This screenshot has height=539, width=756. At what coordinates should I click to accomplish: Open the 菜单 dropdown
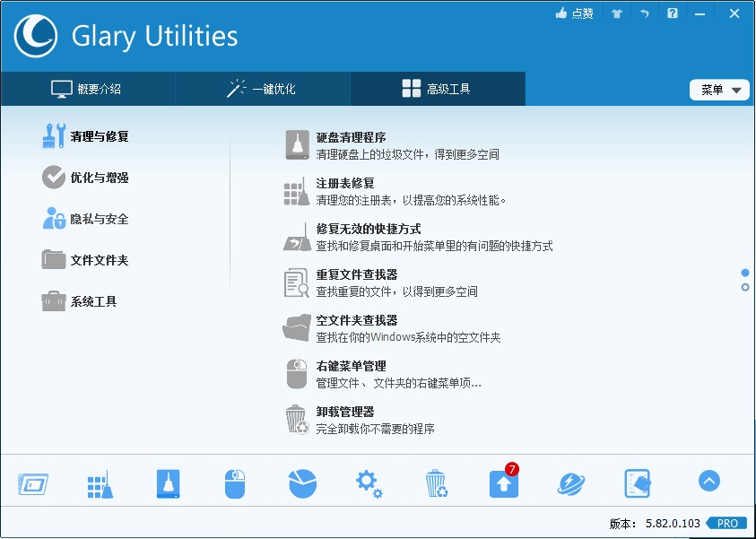719,90
